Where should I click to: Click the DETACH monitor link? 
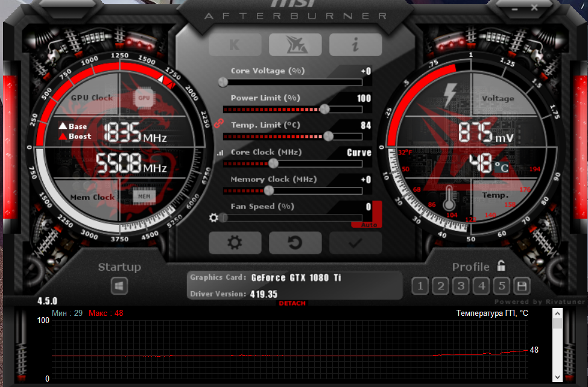pyautogui.click(x=292, y=303)
